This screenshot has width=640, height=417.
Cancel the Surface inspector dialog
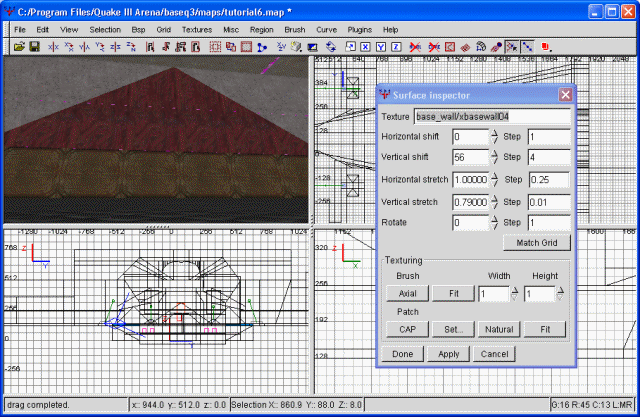click(x=494, y=354)
